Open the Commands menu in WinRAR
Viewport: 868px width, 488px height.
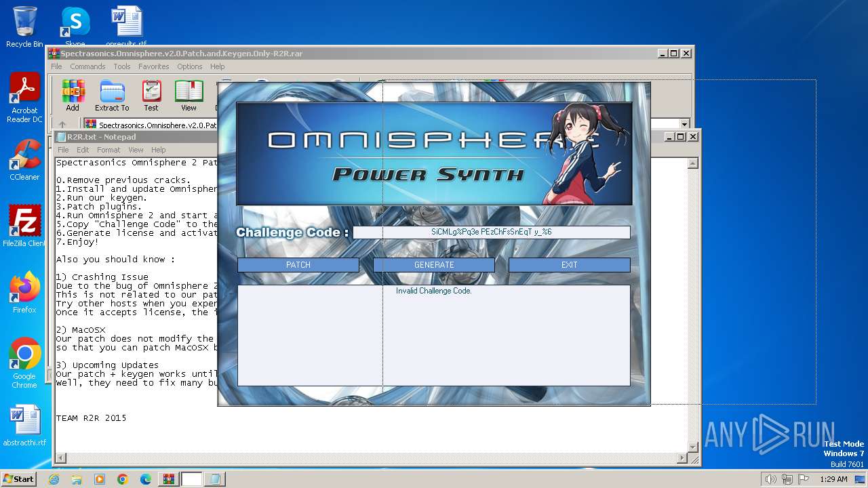point(87,66)
